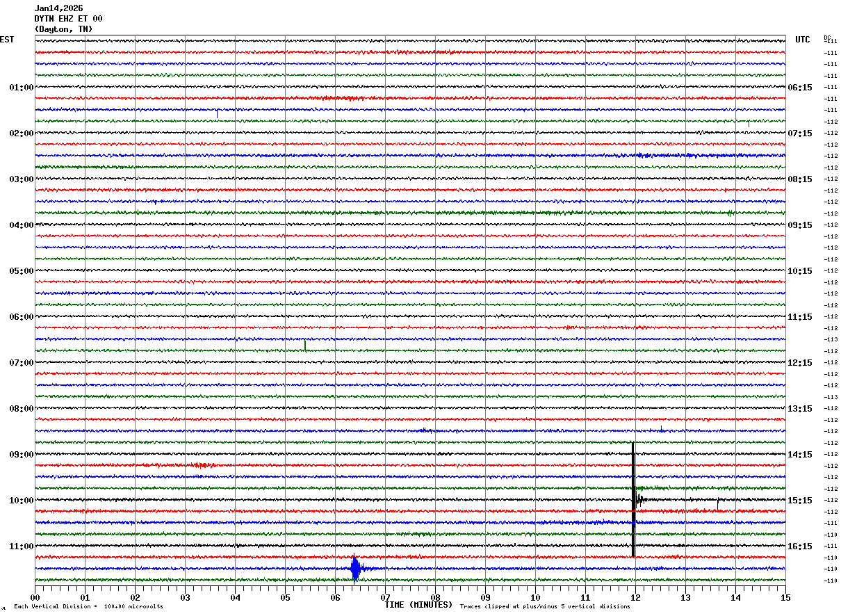The height and width of the screenshot is (616, 841).
Task: Click the UTC timezone label
Action: pos(803,40)
